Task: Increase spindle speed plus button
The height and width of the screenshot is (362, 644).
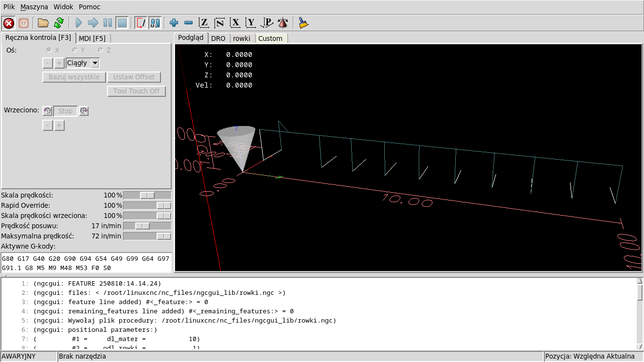Action: 59,126
